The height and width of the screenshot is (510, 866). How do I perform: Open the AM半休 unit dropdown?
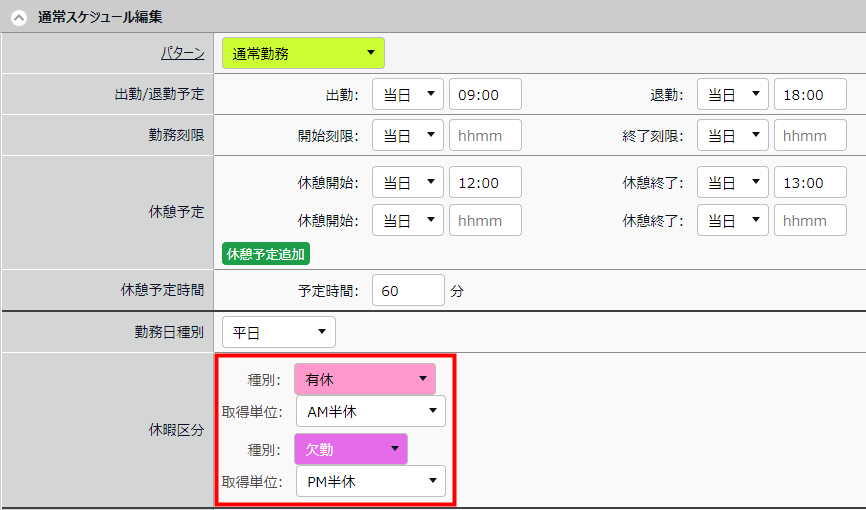[370, 411]
